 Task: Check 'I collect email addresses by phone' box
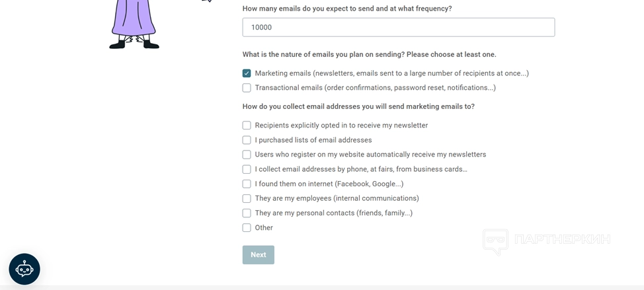pyautogui.click(x=247, y=169)
